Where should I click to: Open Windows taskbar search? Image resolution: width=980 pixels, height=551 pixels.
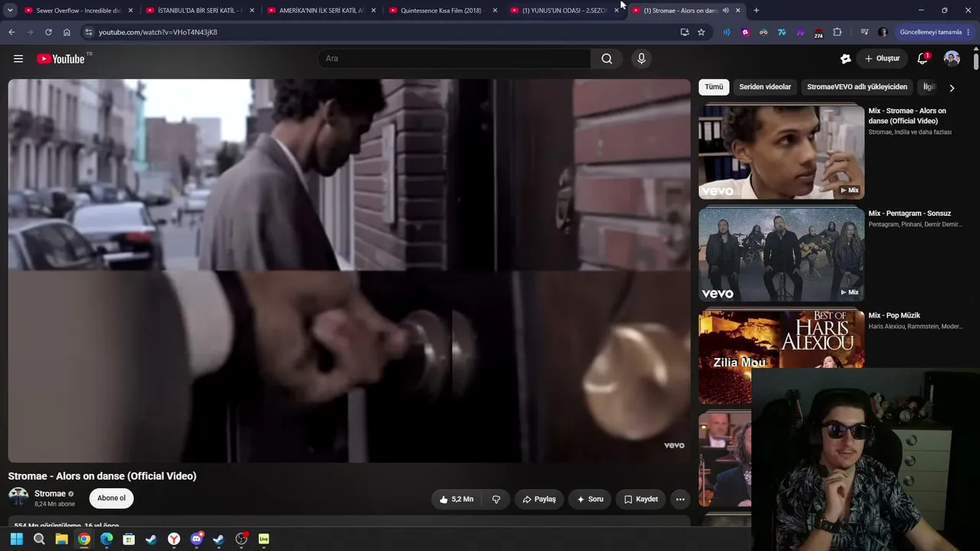pyautogui.click(x=39, y=539)
